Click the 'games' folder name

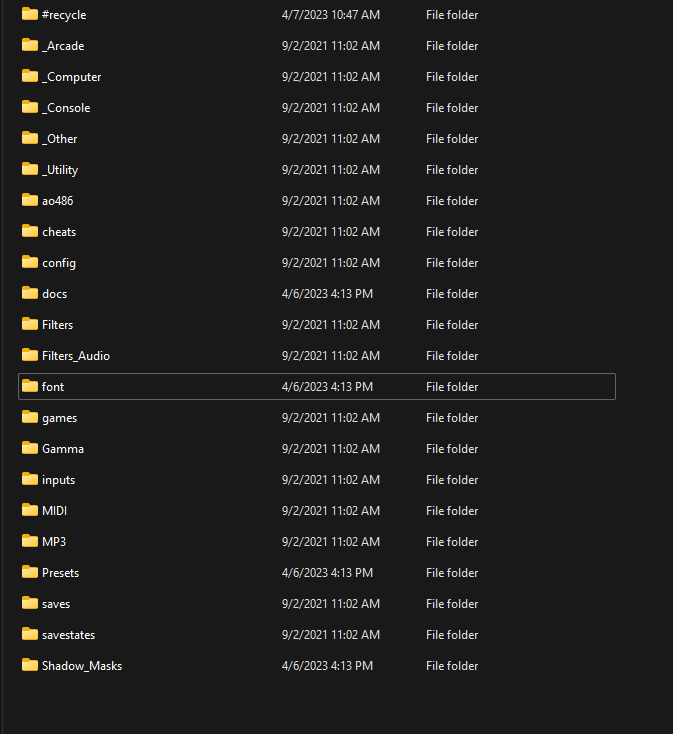(59, 418)
